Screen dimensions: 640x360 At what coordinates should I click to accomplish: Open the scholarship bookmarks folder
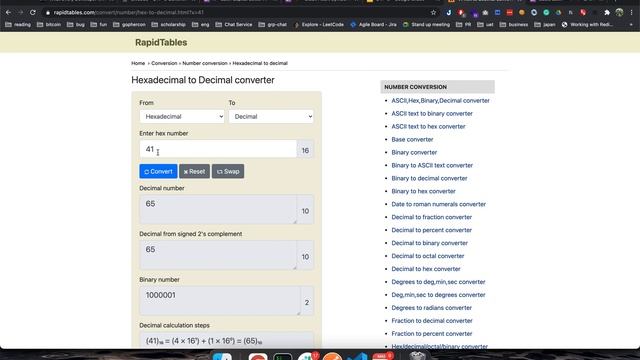[x=168, y=24]
